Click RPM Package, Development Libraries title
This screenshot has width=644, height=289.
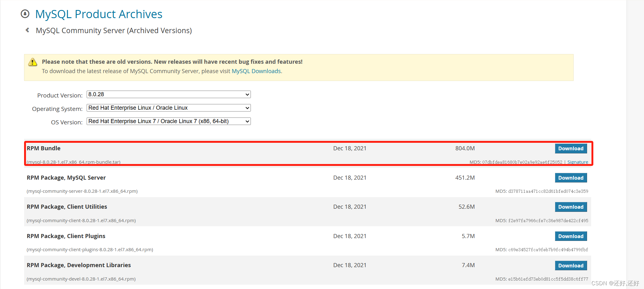click(x=79, y=265)
